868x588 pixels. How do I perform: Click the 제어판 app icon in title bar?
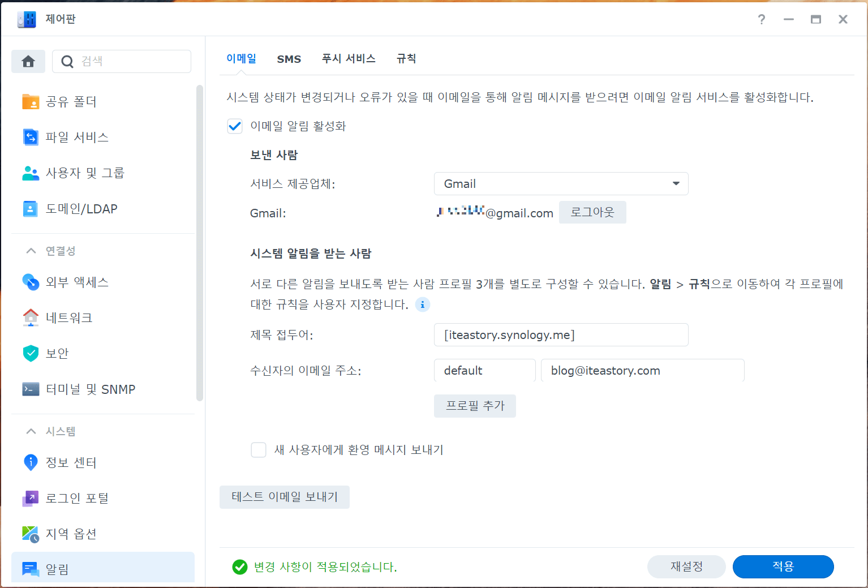pos(27,19)
